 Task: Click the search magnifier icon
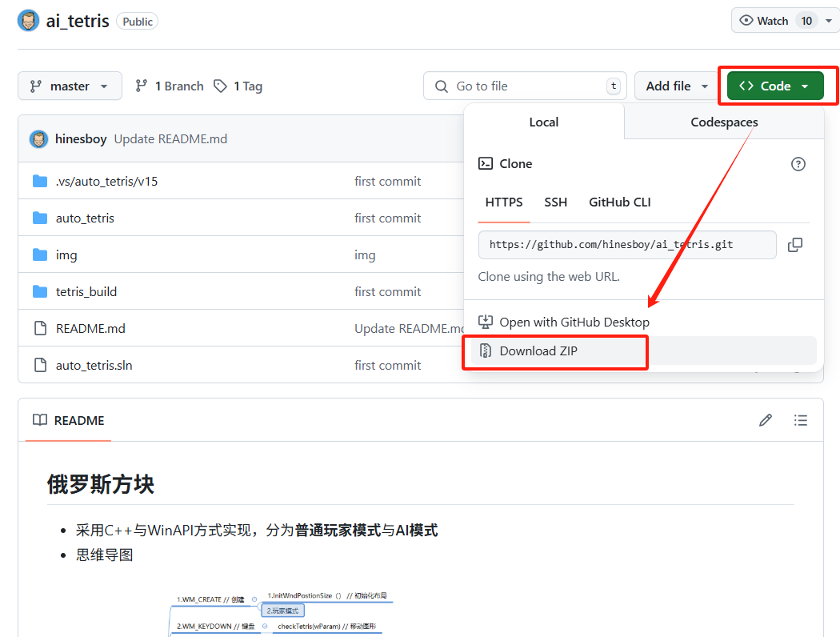pos(441,86)
